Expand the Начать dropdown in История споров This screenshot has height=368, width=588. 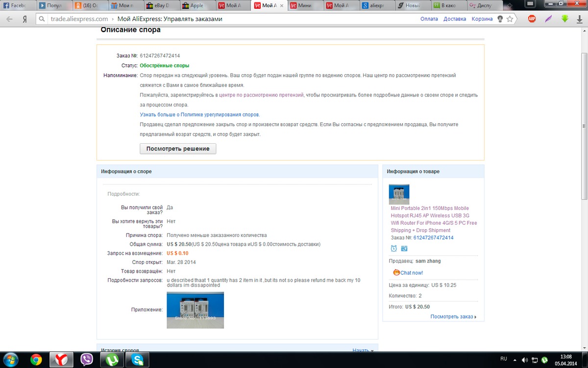(x=363, y=350)
